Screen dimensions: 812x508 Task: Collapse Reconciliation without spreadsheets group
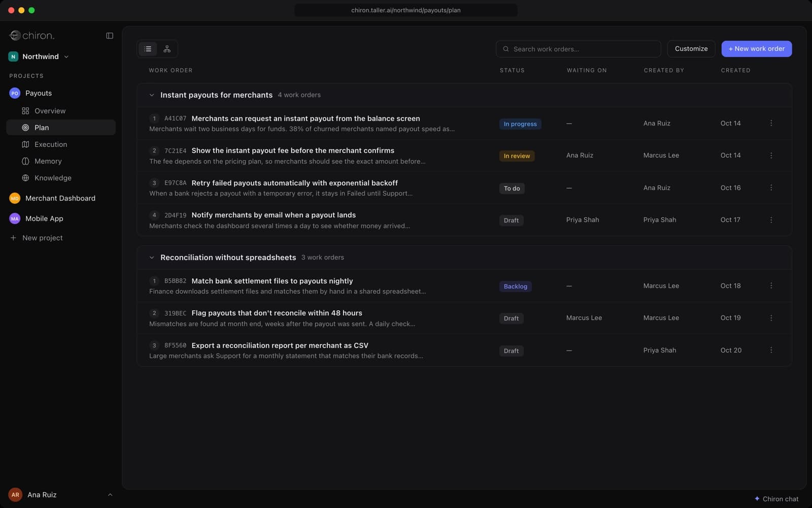pyautogui.click(x=151, y=258)
